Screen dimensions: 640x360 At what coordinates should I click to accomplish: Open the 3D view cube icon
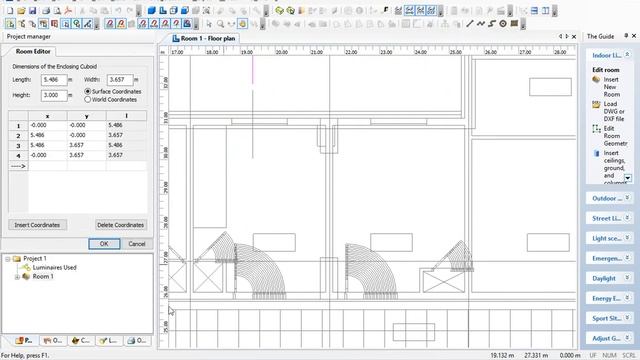click(152, 11)
